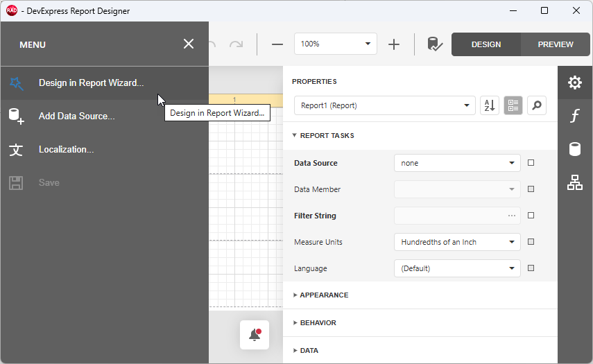Screen dimensions: 593x364
Task: Open the Measure Units dropdown
Action: [x=457, y=242]
